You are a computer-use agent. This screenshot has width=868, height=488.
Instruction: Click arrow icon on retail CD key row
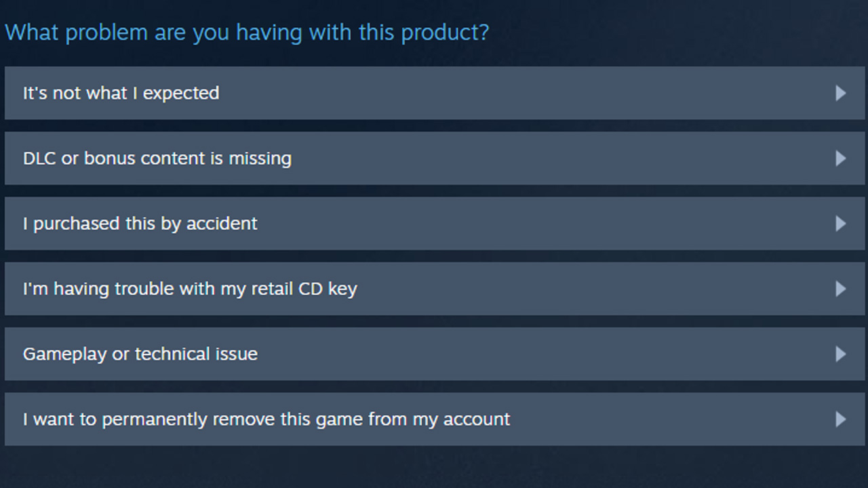841,289
